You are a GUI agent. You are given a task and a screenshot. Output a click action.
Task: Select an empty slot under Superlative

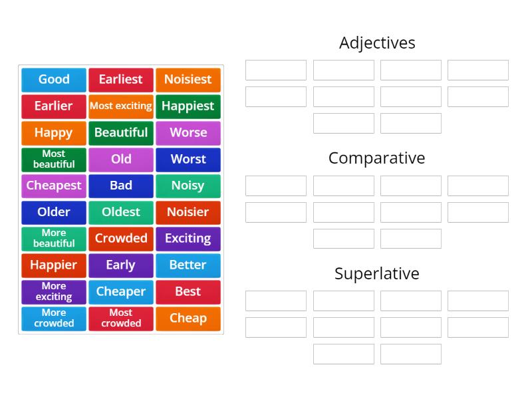coord(275,301)
